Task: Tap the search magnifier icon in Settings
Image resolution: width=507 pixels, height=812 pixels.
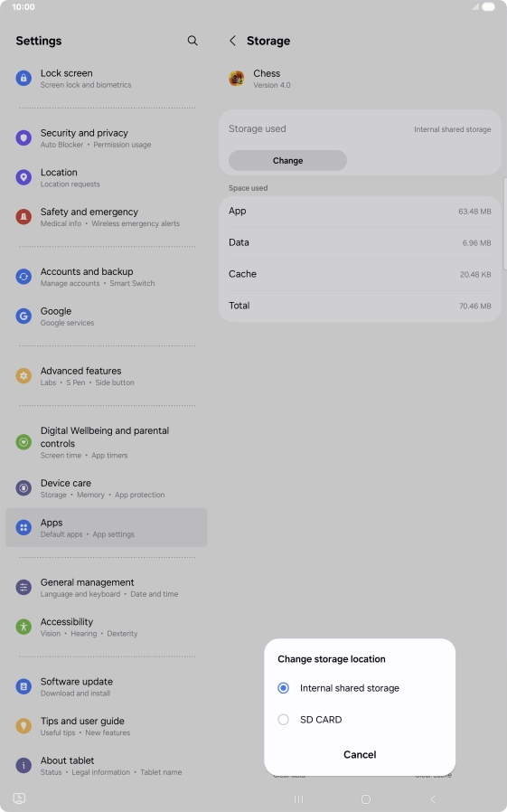Action: click(x=192, y=41)
